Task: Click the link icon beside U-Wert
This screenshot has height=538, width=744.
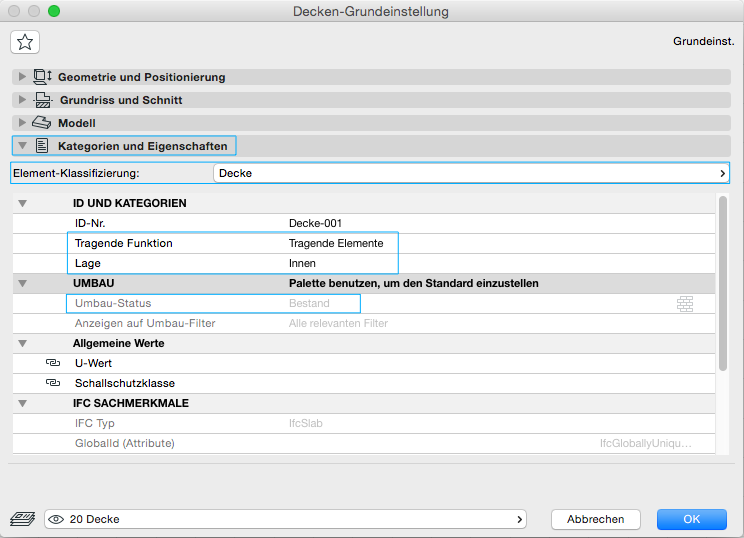Action: pyautogui.click(x=53, y=363)
